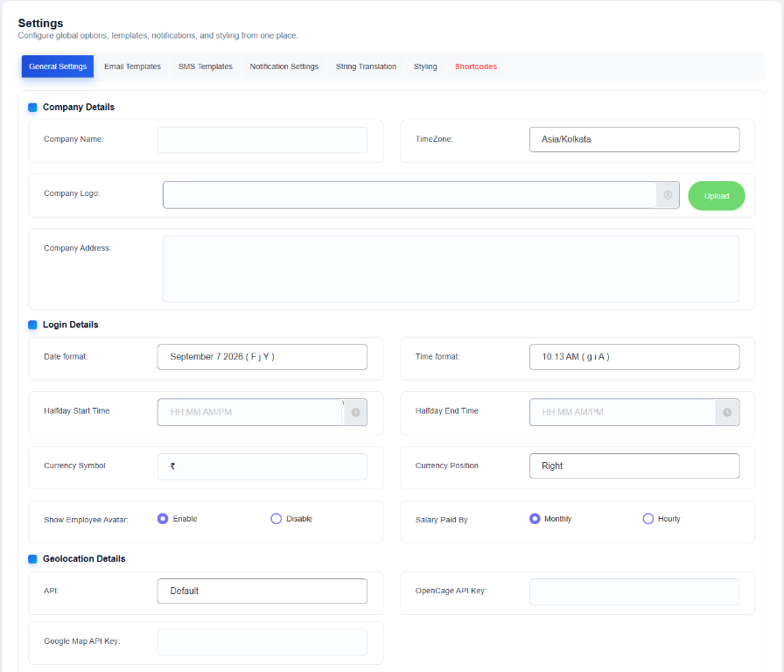Go to the Notification Settings tab
The width and height of the screenshot is (784, 672).
(284, 66)
